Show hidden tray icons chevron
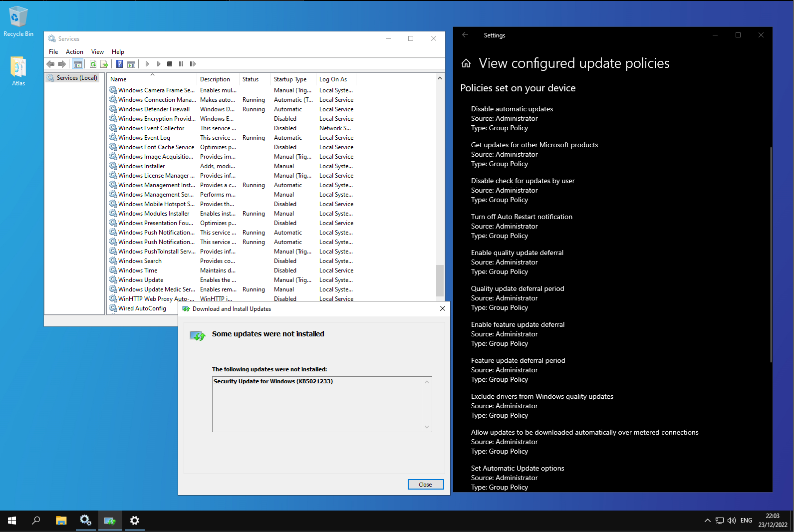 (x=707, y=521)
